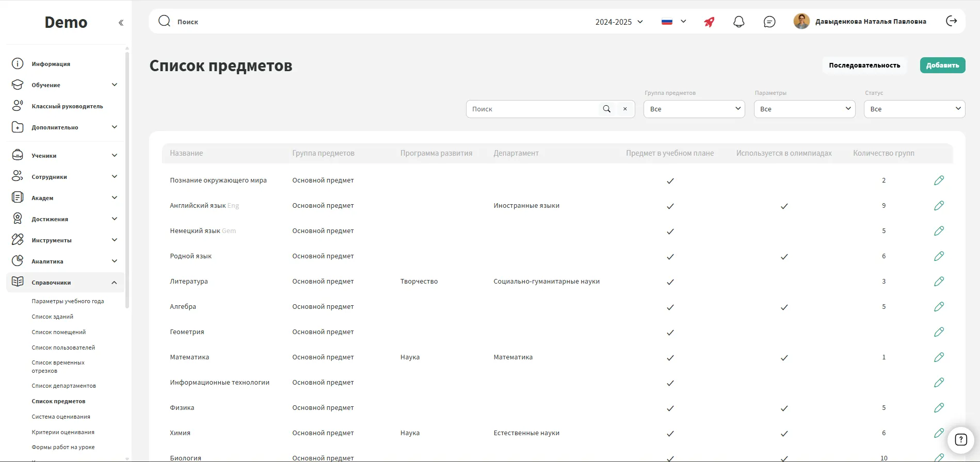
Task: Toggle the olympiad checkmark for Алгебра
Action: click(784, 307)
